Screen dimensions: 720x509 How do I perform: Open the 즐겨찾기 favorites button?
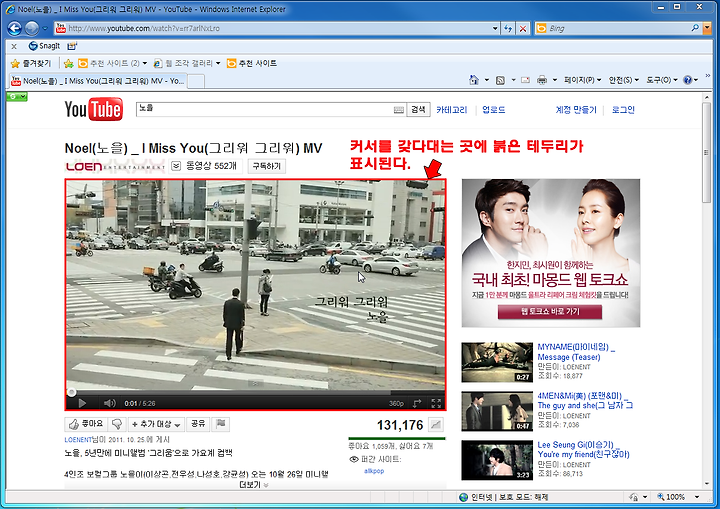click(31, 63)
